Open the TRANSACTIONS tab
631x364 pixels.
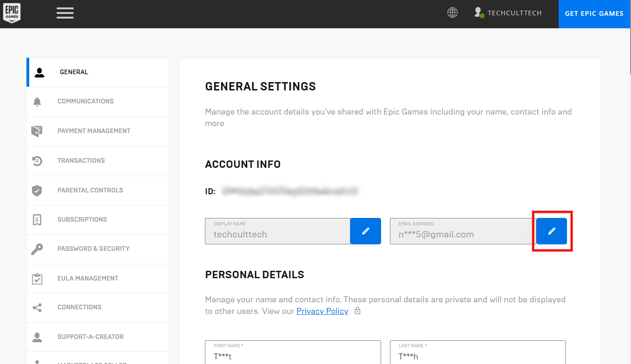point(98,161)
